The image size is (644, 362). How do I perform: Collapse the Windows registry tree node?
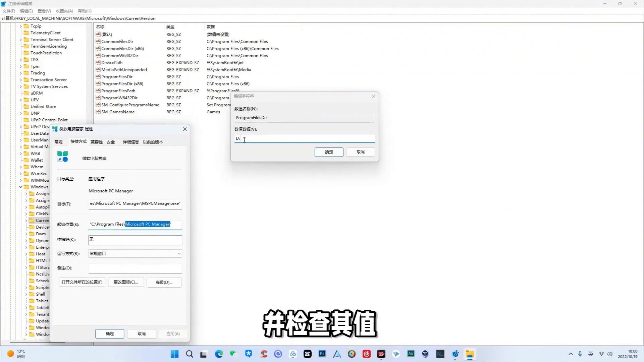click(x=20, y=187)
